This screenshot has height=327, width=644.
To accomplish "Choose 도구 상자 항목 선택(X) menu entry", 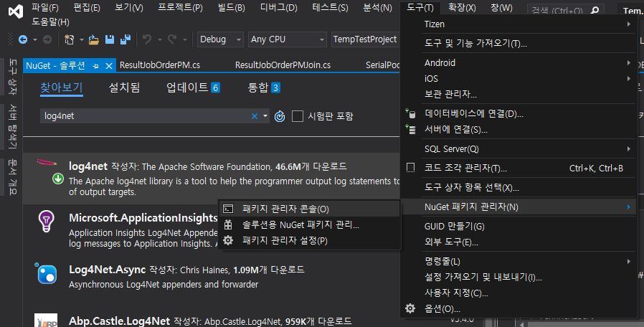I will 518,188.
